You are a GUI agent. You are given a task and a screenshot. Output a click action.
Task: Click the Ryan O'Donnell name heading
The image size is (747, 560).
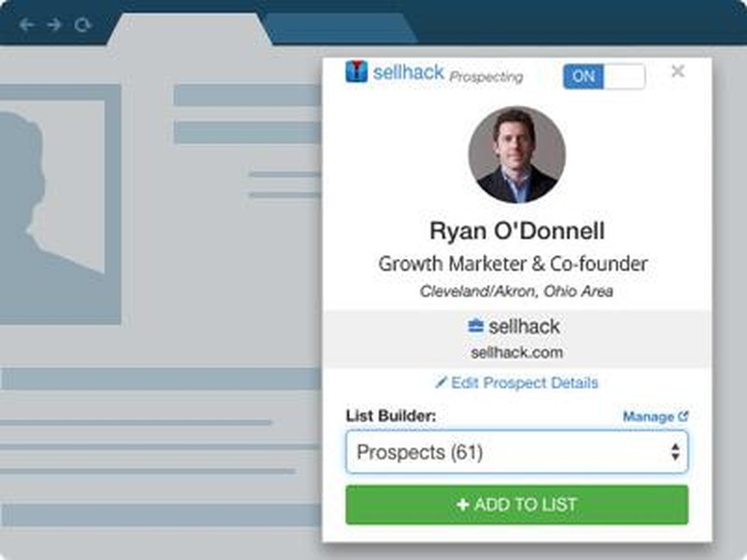(x=517, y=231)
